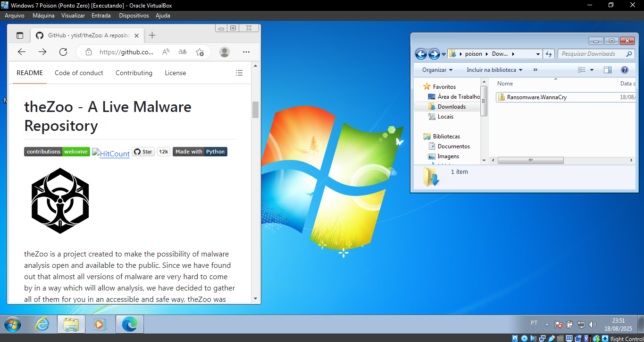Click the VirtualBox optical disk status icon
The image size is (644, 342).
point(524,338)
